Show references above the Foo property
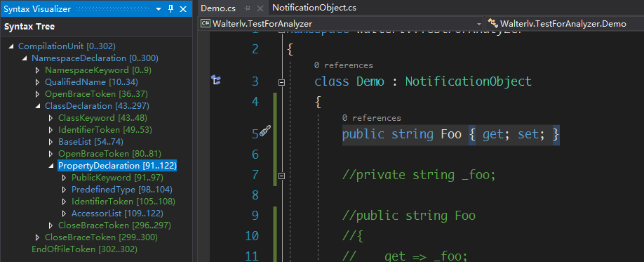644x262 pixels. (371, 118)
